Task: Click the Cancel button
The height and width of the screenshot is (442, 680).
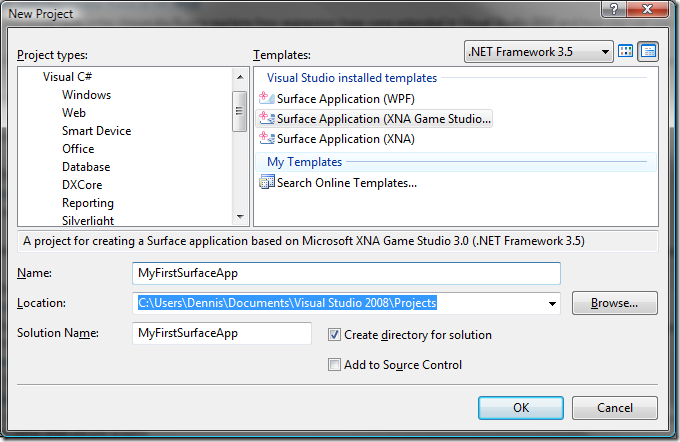Action: 615,408
